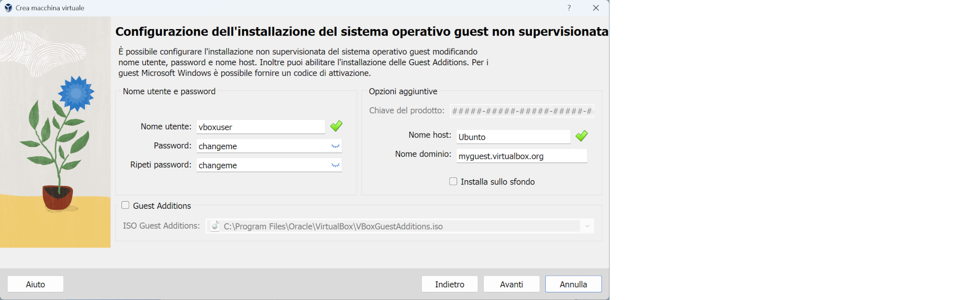The image size is (980, 300).
Task: Click the question mark help icon in title bar
Action: [x=569, y=8]
